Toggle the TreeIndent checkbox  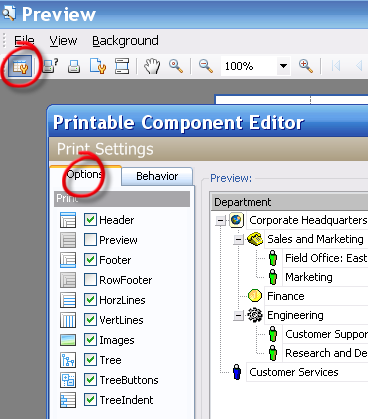[x=90, y=400]
